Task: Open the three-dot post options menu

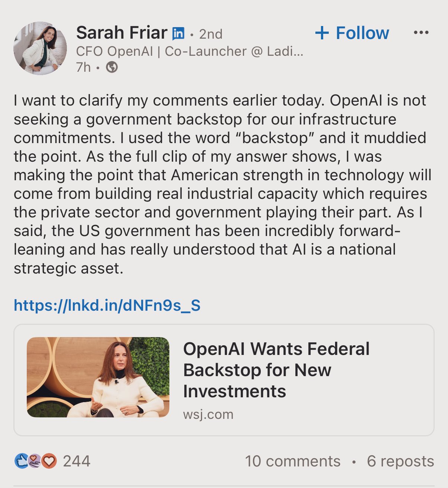Action: tap(421, 33)
